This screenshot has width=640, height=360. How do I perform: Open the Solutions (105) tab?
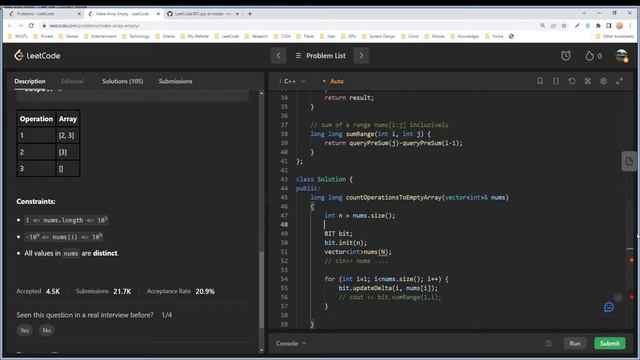coord(122,81)
